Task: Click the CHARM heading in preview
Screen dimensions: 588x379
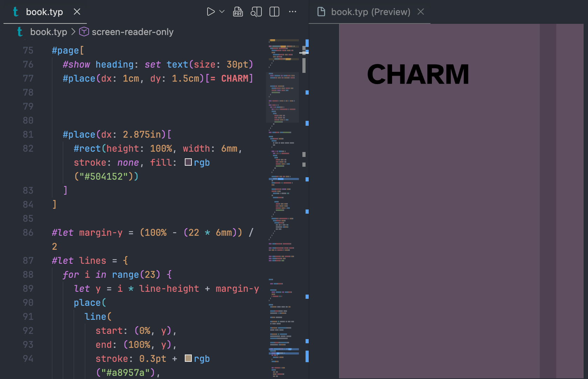Action: click(x=418, y=74)
